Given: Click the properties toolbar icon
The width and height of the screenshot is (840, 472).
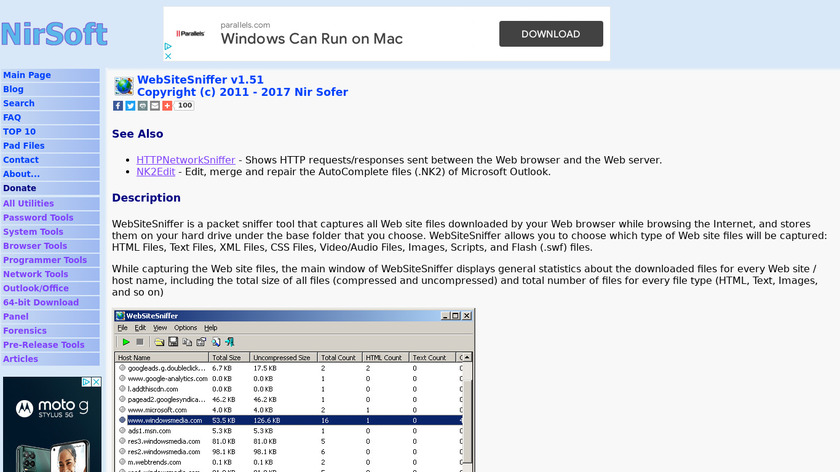Looking at the screenshot, I should [201, 342].
